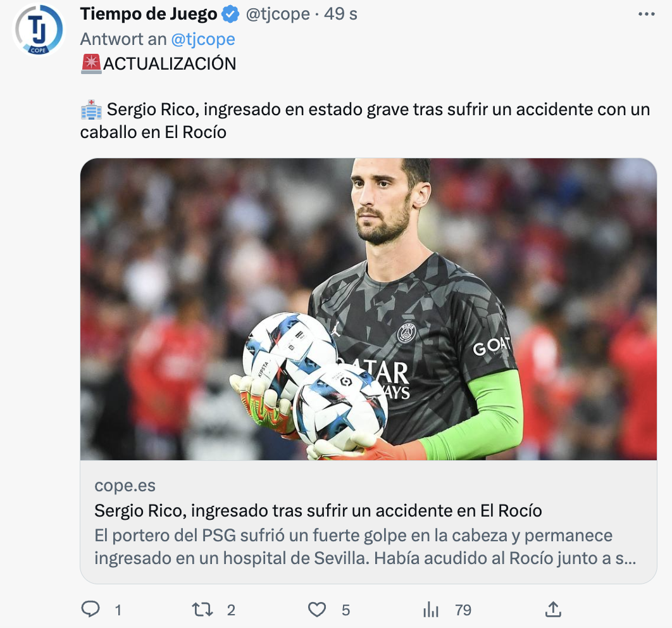Click the blue verified badge
This screenshot has height=628, width=672.
point(230,15)
